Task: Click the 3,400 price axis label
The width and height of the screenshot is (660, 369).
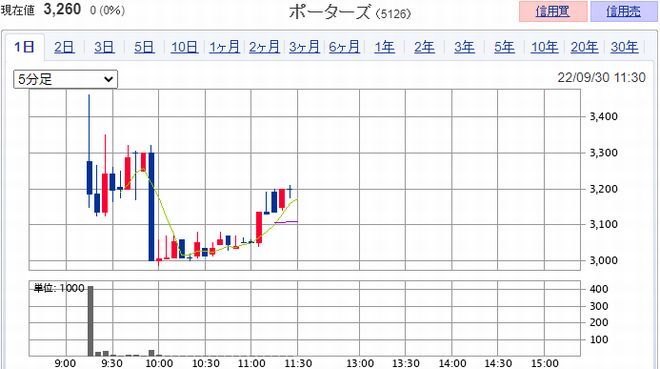Action: click(x=604, y=117)
